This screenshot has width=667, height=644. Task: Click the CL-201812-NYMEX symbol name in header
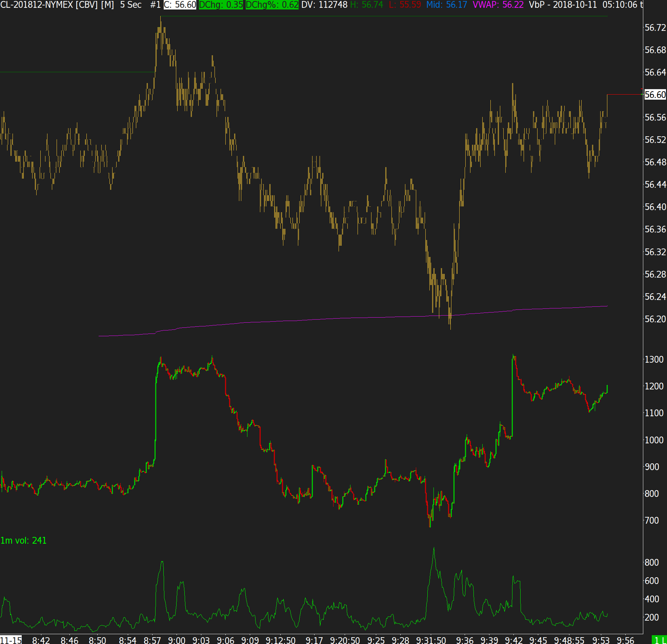[x=37, y=5]
